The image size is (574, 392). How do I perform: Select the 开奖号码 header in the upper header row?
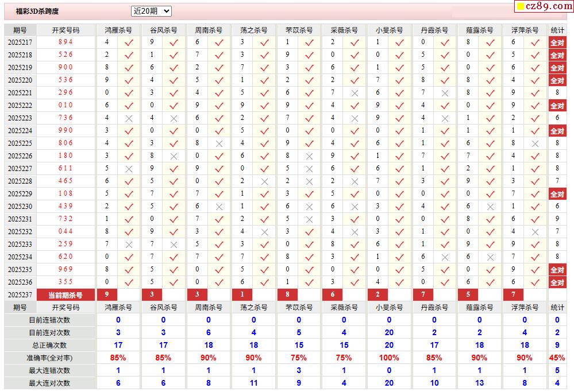66,30
